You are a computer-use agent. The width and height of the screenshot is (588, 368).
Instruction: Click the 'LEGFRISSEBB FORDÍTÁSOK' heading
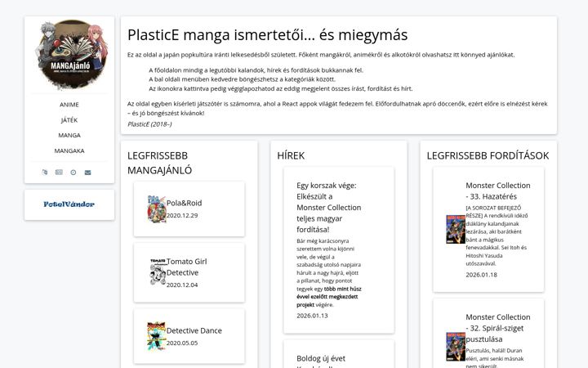point(488,155)
